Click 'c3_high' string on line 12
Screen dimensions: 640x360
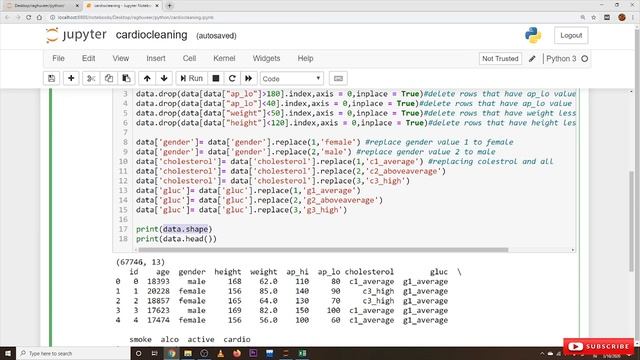pos(388,181)
